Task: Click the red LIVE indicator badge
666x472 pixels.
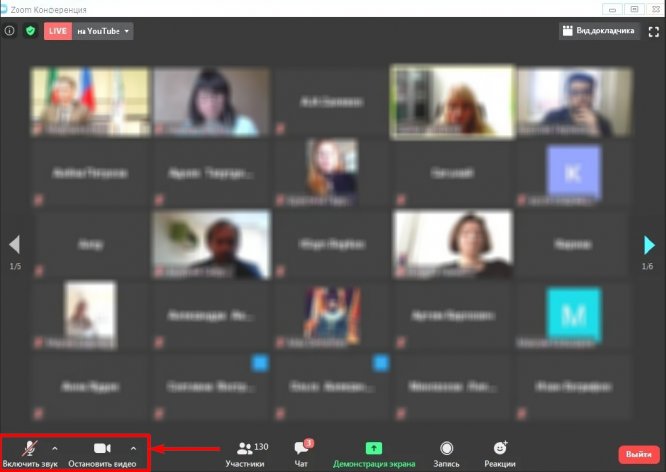Action: point(58,31)
